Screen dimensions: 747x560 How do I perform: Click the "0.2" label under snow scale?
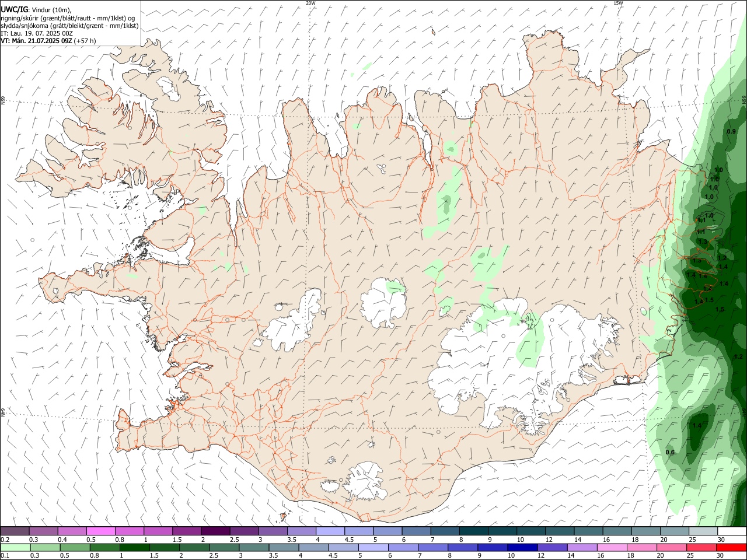[5, 540]
